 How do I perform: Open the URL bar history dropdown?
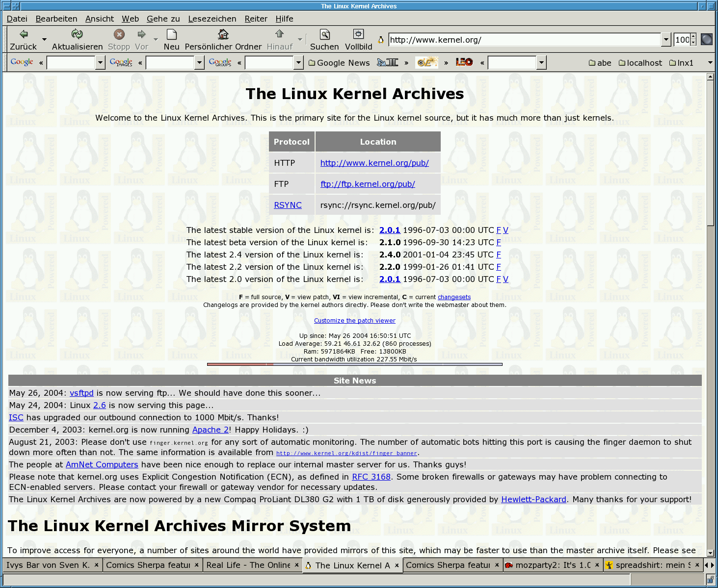665,39
